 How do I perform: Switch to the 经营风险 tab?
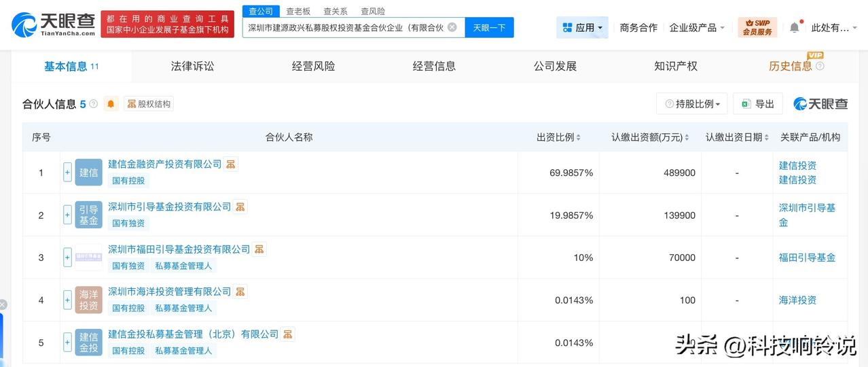pos(313,66)
